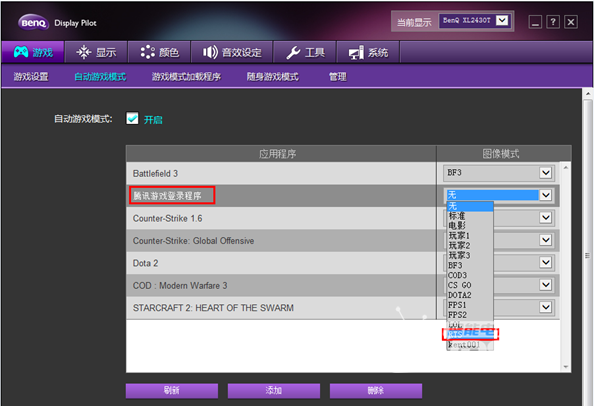Choose 玩家3 in the dropdown list
The width and height of the screenshot is (594, 406).
click(x=470, y=255)
